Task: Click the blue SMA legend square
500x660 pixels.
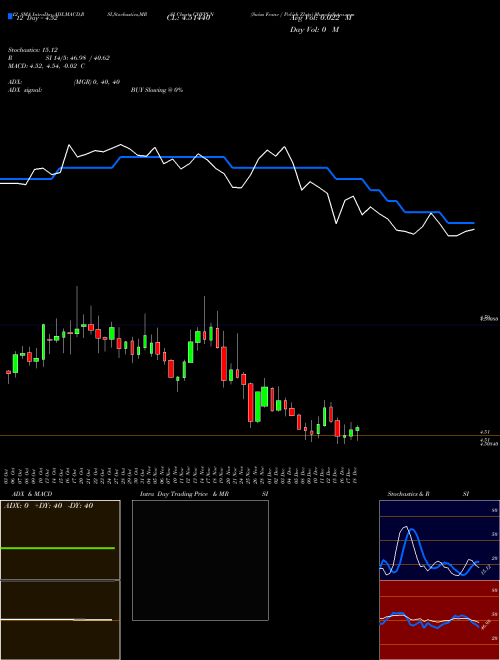Action: click(x=10, y=16)
